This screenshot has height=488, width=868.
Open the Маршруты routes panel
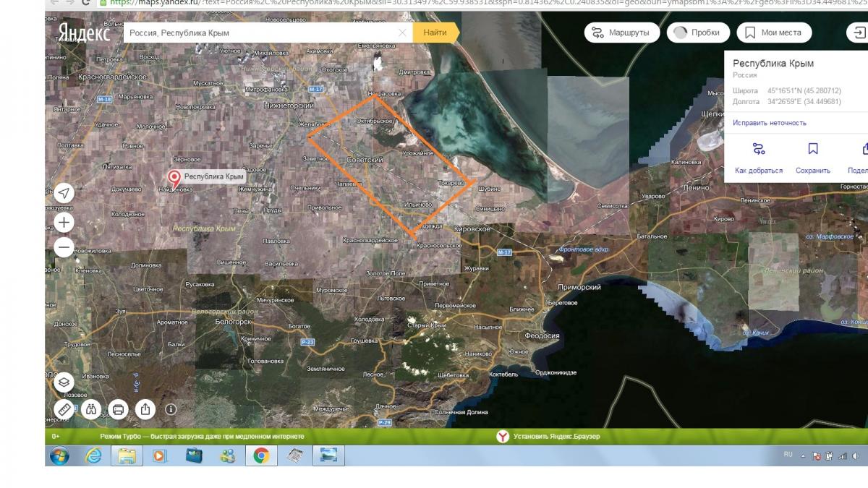tap(621, 33)
